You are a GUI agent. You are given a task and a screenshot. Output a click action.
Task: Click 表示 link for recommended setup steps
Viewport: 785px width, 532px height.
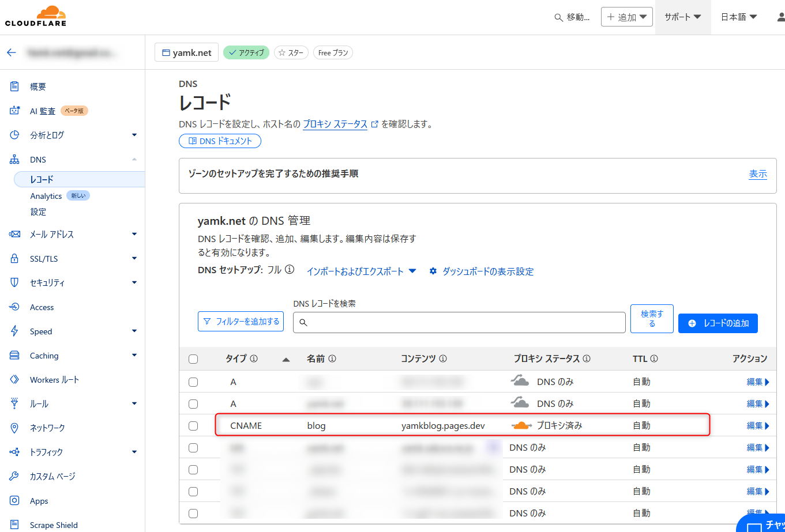[x=758, y=174]
